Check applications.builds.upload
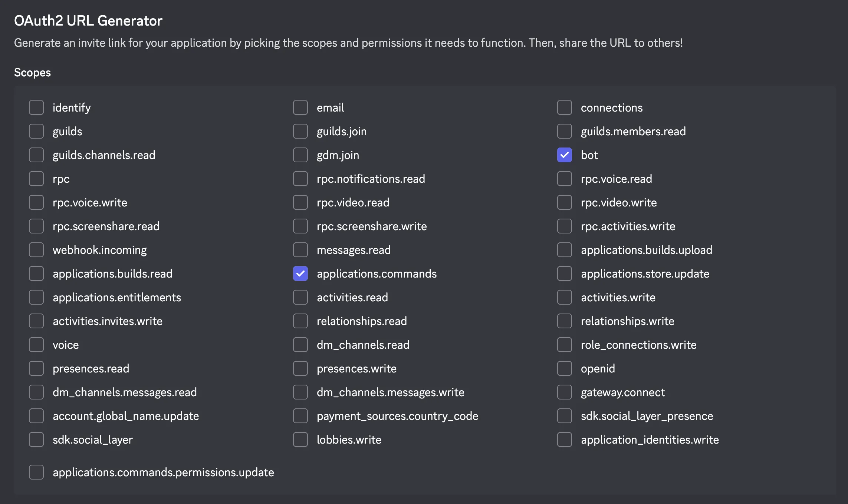The height and width of the screenshot is (504, 848). pyautogui.click(x=565, y=250)
